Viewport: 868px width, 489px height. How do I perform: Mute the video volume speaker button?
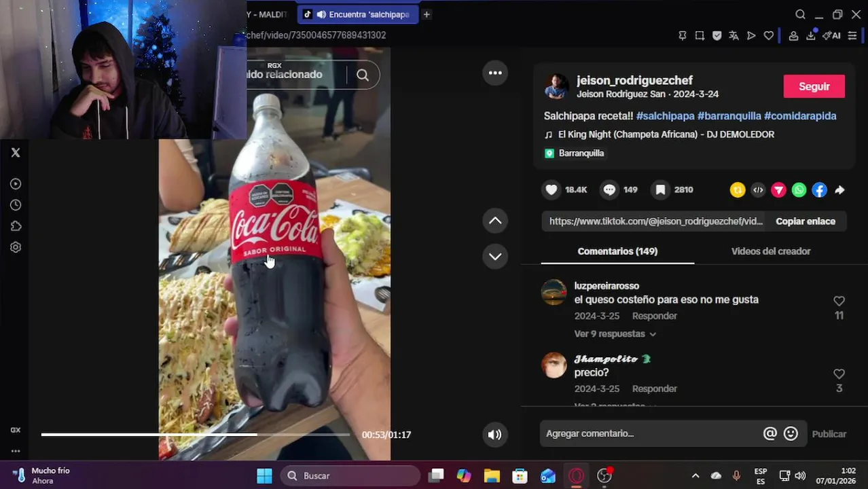[x=495, y=435]
